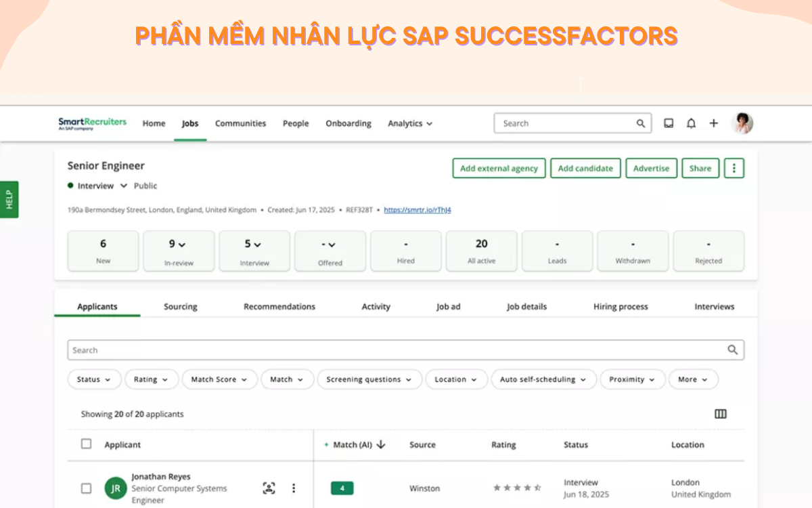The height and width of the screenshot is (508, 812).
Task: Click the SmartRecruiters logo
Action: [x=92, y=123]
